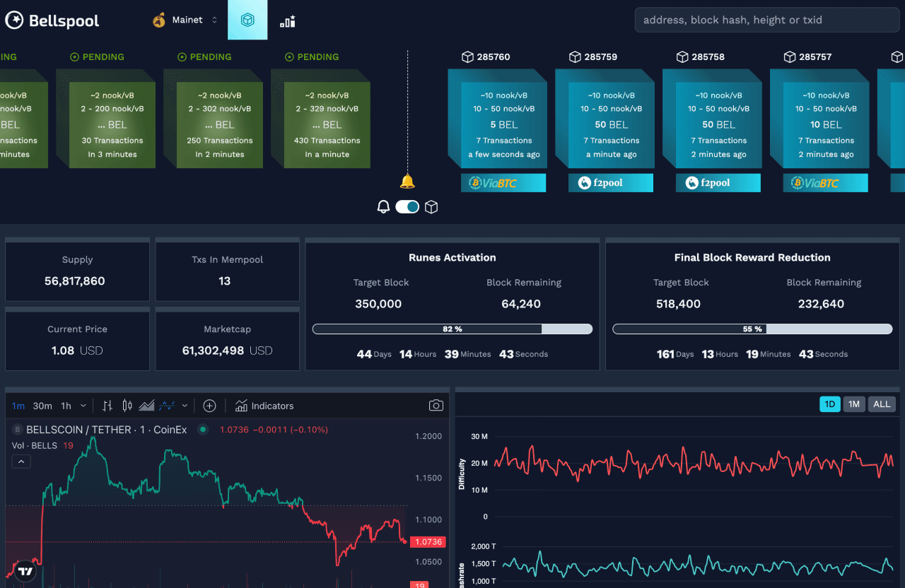Screen dimensions: 905x588
Task: Open the bar chart statistics icon
Action: coord(288,21)
